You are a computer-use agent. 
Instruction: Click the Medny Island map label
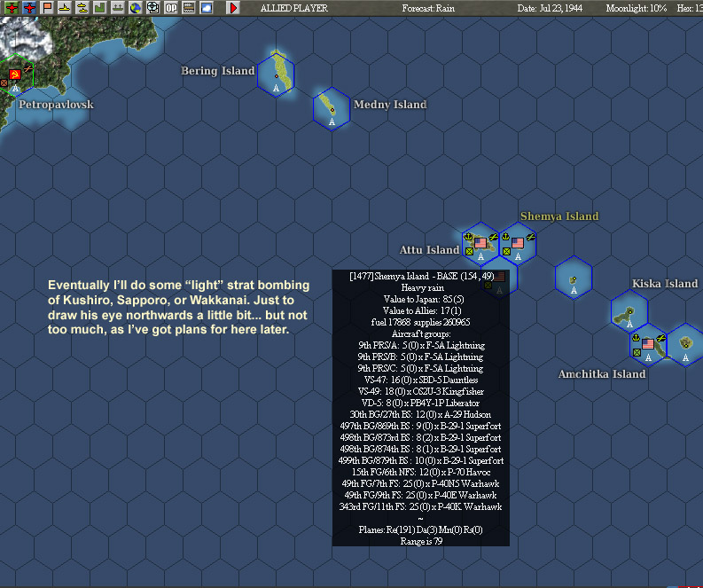point(389,105)
